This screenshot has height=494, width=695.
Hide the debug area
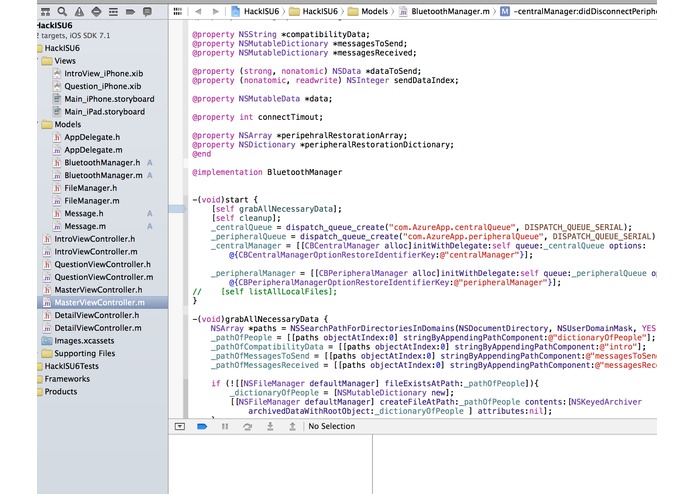coord(180,426)
